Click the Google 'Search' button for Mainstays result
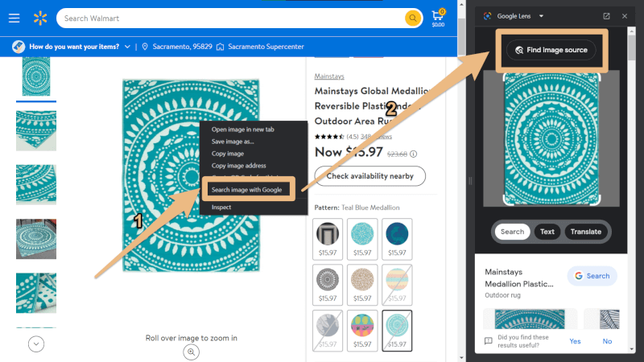 click(x=592, y=276)
